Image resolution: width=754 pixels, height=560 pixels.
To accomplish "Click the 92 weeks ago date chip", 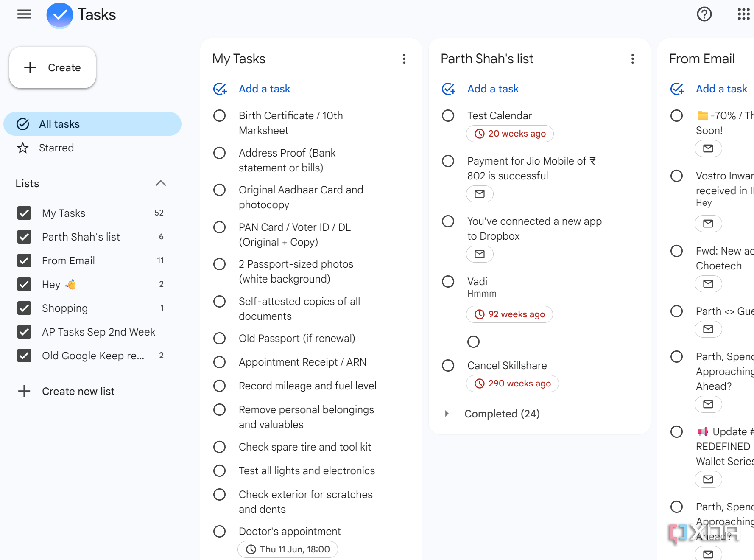I will coord(509,314).
